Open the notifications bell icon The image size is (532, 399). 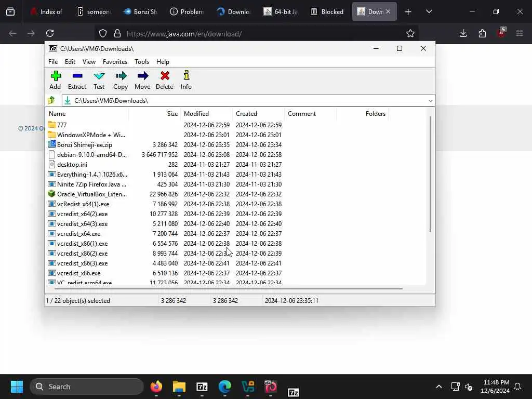(518, 387)
